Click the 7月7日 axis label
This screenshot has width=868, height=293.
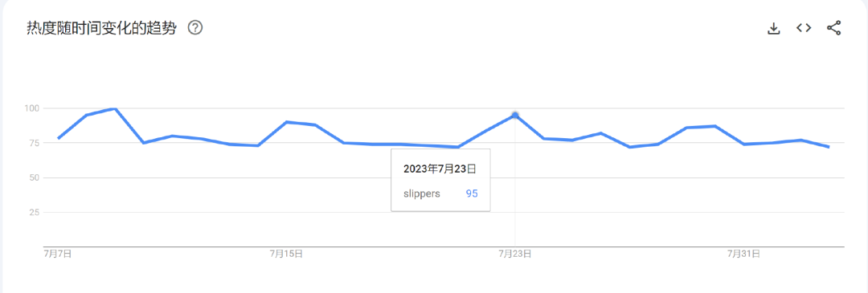(x=58, y=254)
